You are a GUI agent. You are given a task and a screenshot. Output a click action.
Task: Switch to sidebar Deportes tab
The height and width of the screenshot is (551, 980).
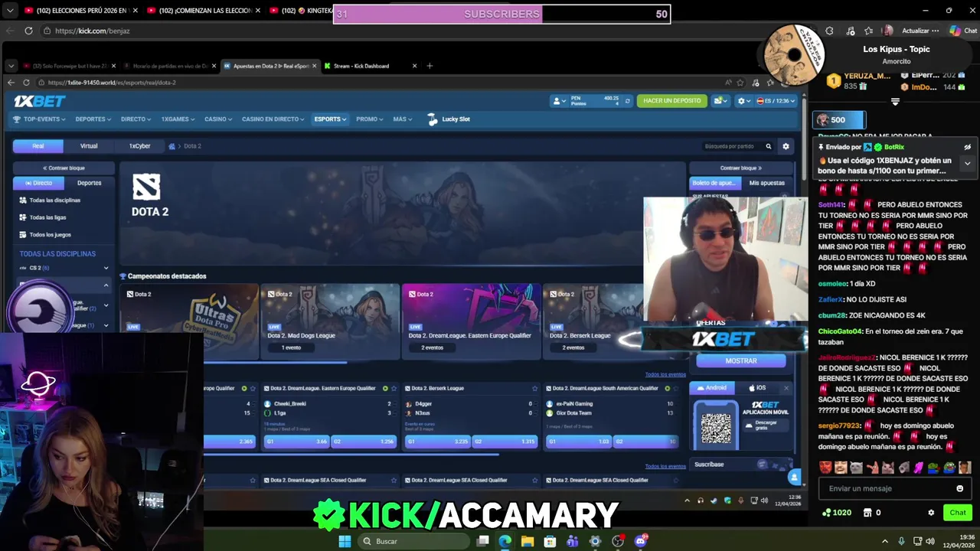click(x=89, y=183)
